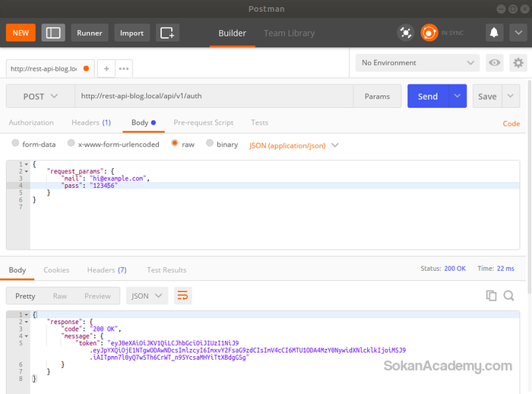
Task: Open the request Headers (1) tab
Action: click(x=91, y=122)
